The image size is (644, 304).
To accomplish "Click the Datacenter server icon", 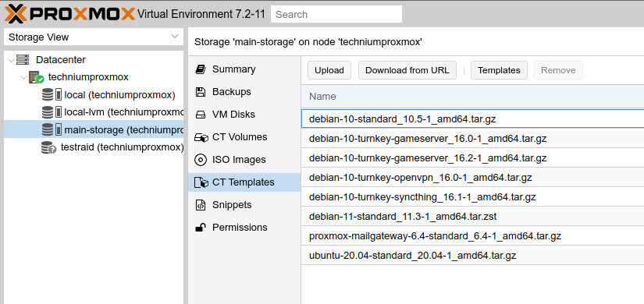I will pyautogui.click(x=23, y=60).
